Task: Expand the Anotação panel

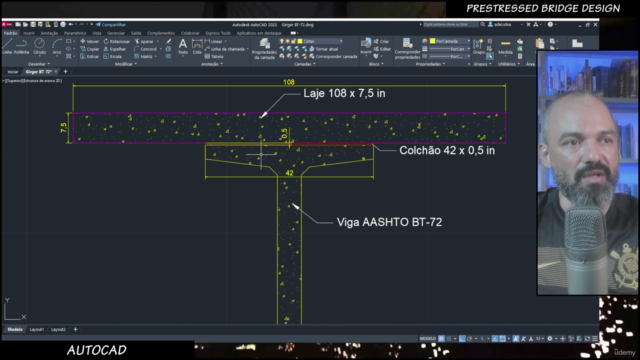Action: point(212,64)
